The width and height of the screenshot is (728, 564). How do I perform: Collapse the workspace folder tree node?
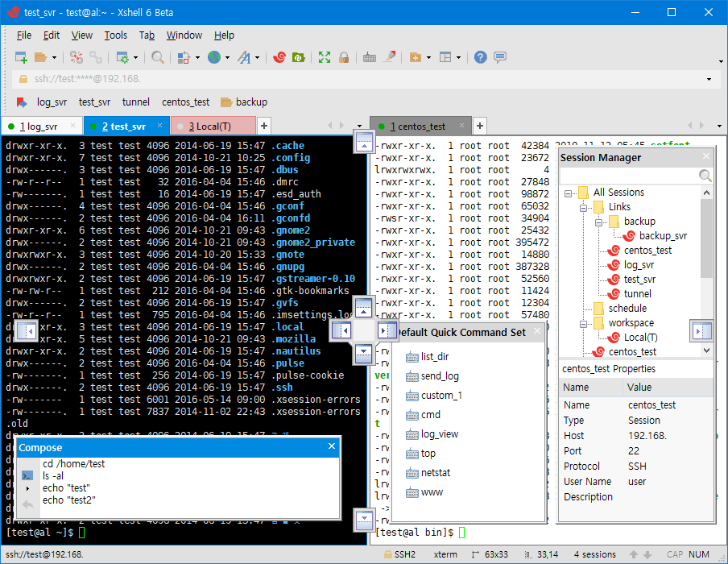tap(584, 323)
